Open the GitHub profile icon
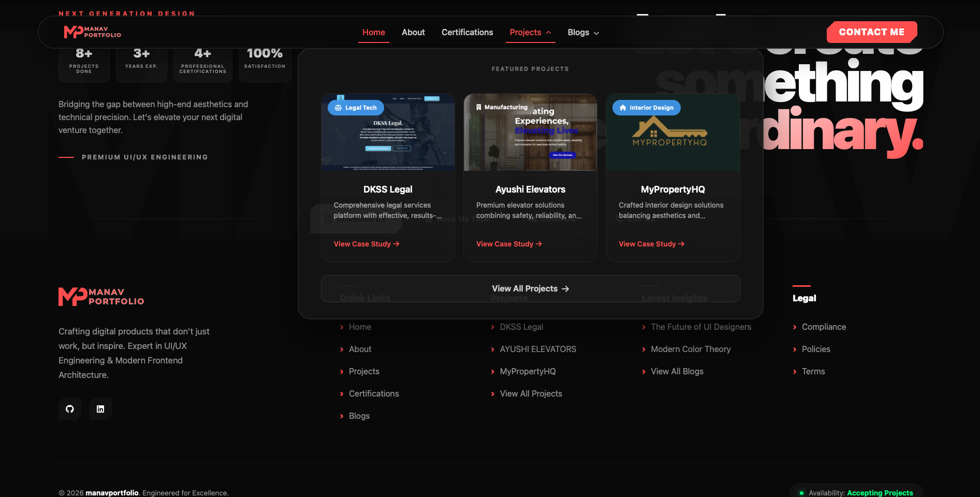Image resolution: width=980 pixels, height=497 pixels. (x=70, y=409)
